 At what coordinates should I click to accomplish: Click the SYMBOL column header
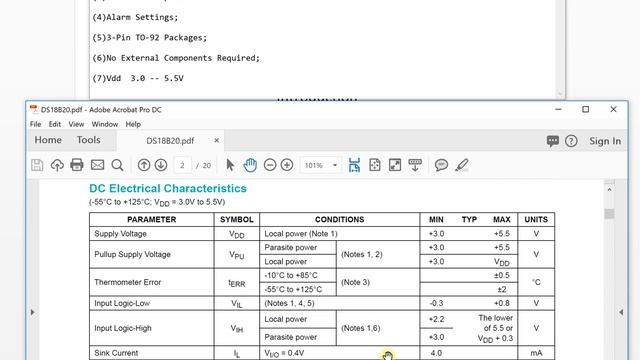tap(237, 220)
